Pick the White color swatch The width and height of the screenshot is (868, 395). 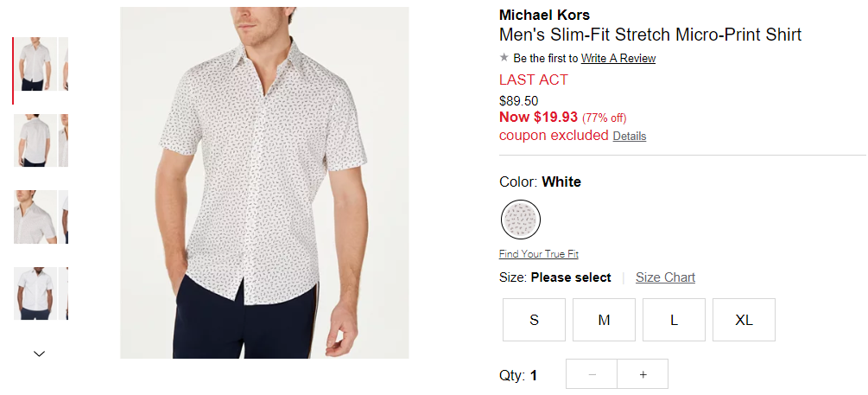click(520, 220)
